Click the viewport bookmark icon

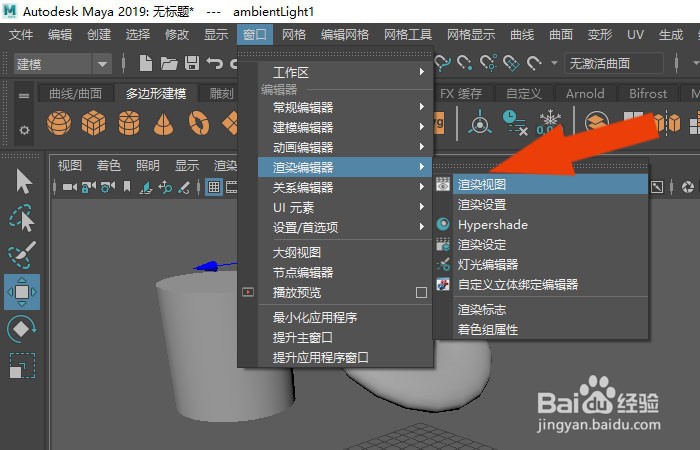pos(127,187)
